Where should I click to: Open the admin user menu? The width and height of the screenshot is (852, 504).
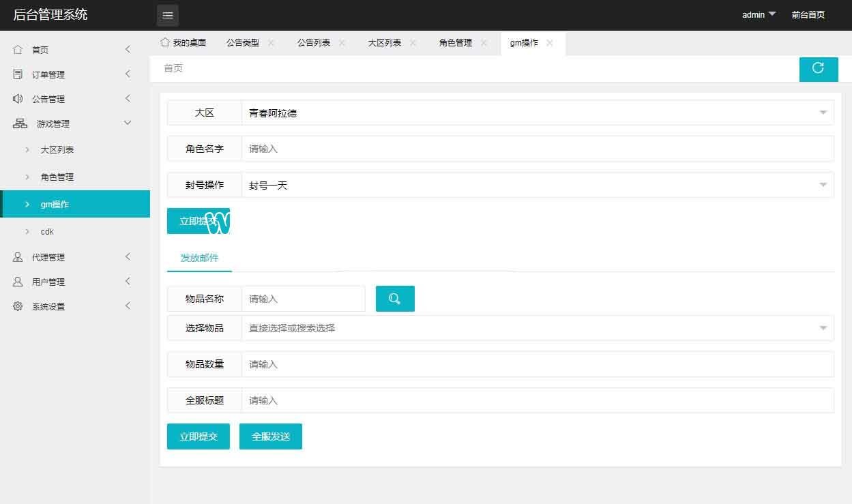coord(759,15)
